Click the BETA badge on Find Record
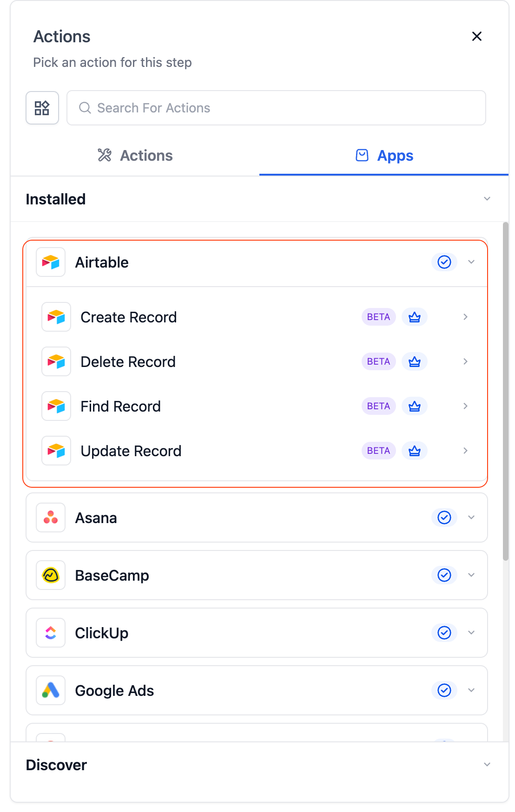 [379, 406]
